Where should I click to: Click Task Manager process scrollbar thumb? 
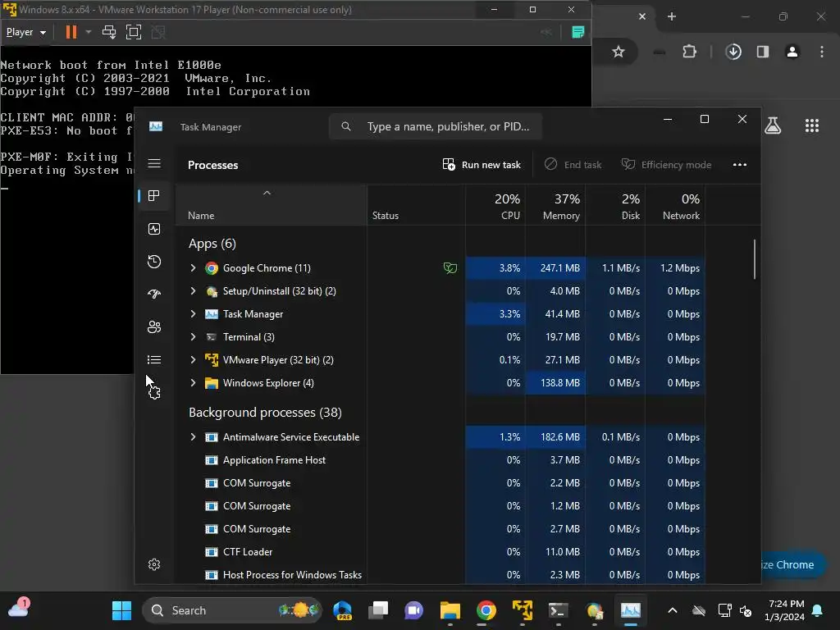pos(755,259)
